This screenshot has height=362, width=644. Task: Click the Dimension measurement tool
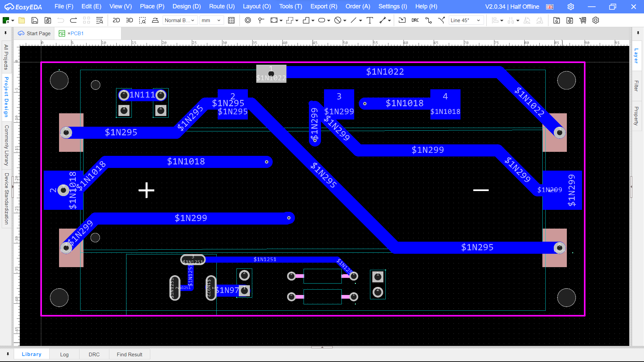[x=383, y=20]
